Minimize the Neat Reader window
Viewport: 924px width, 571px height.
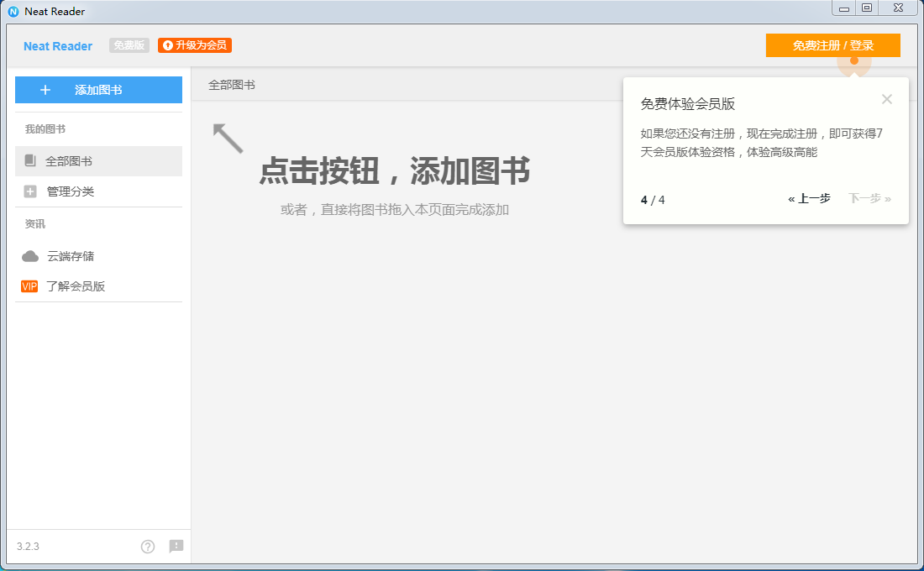point(844,8)
